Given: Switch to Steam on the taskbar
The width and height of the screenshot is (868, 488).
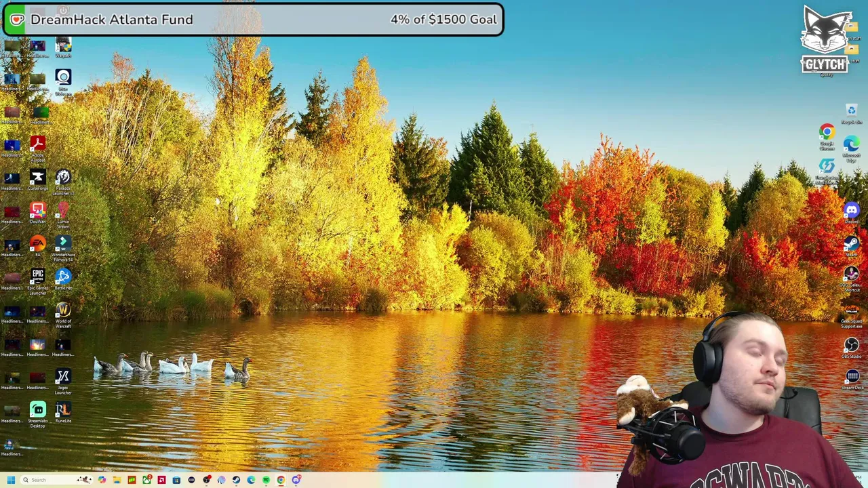Looking at the screenshot, I should coord(236,480).
